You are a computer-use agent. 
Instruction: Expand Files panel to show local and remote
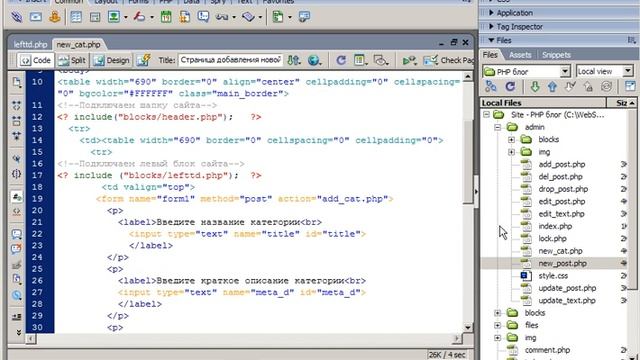point(630,87)
